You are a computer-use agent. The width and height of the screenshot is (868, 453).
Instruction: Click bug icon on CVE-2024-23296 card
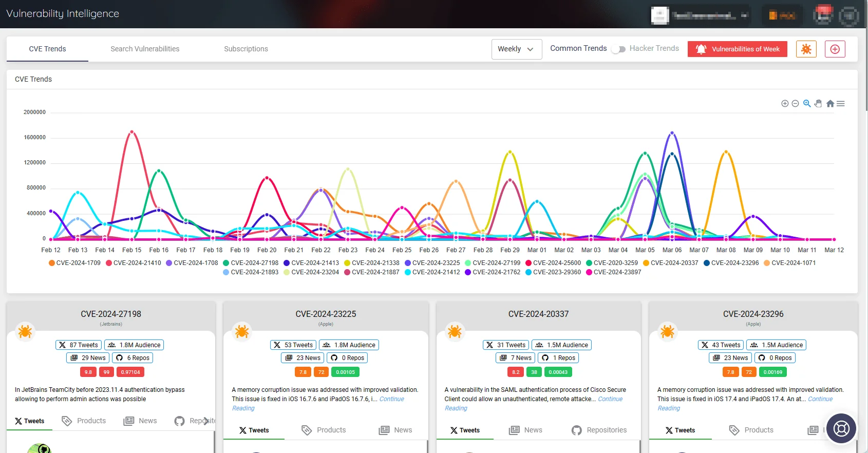pyautogui.click(x=668, y=331)
